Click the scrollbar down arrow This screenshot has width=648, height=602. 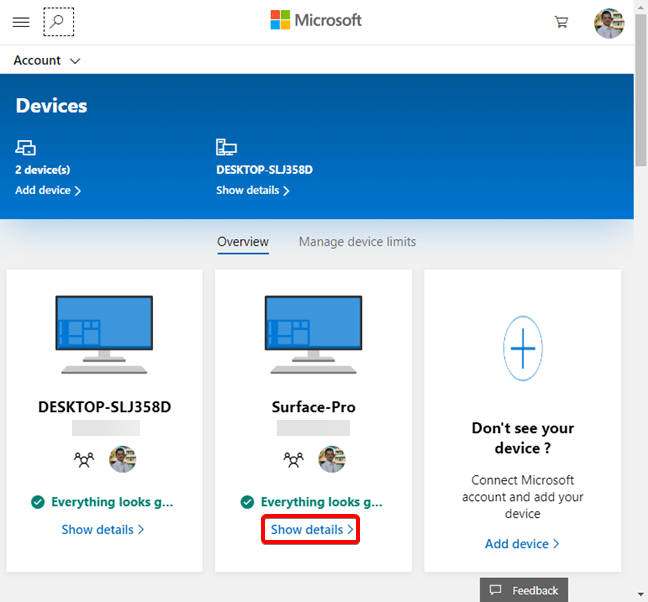point(641,594)
